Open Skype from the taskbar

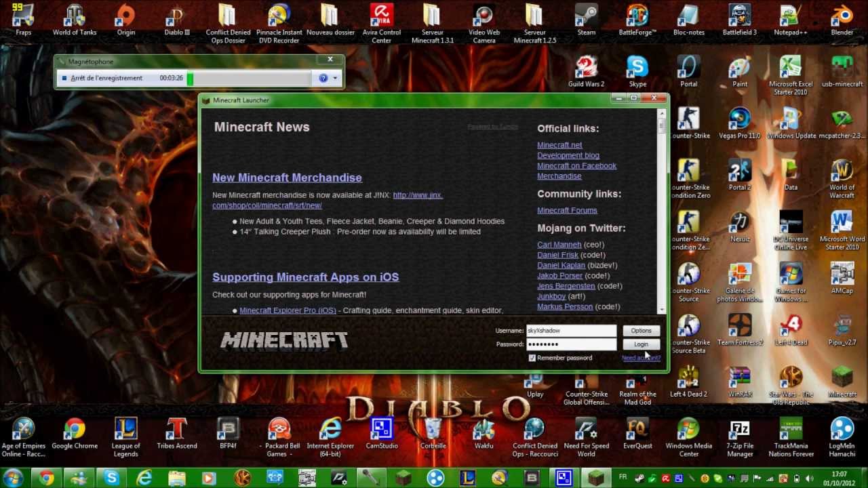(112, 478)
